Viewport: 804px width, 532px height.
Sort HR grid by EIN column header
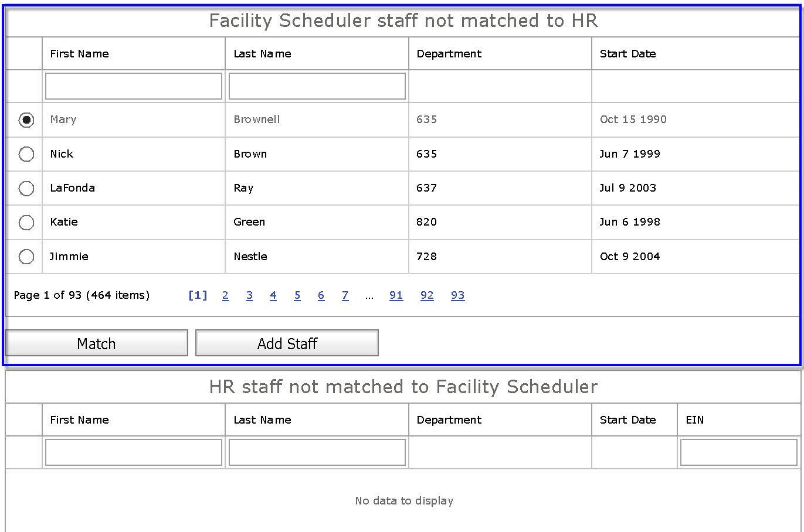tap(695, 420)
